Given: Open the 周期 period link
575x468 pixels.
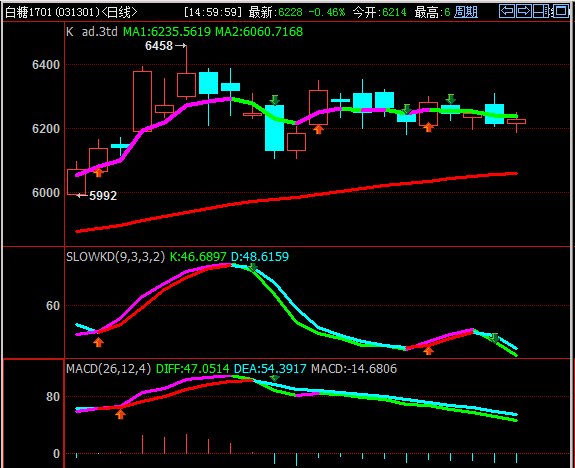Looking at the screenshot, I should point(466,12).
